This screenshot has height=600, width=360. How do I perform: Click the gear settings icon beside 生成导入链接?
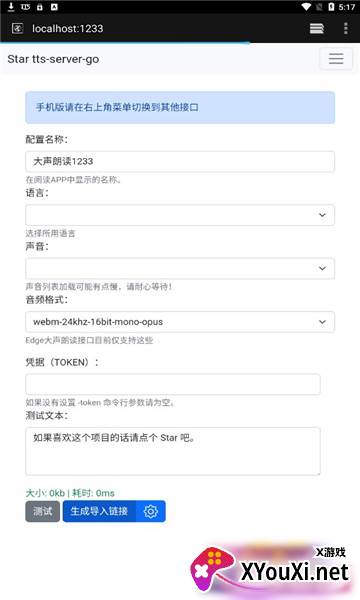click(151, 511)
